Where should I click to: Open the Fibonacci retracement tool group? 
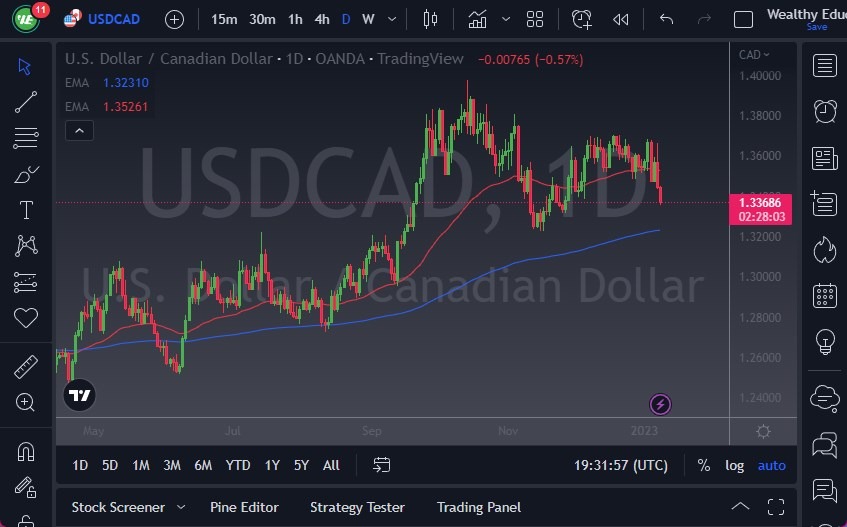tap(25, 138)
